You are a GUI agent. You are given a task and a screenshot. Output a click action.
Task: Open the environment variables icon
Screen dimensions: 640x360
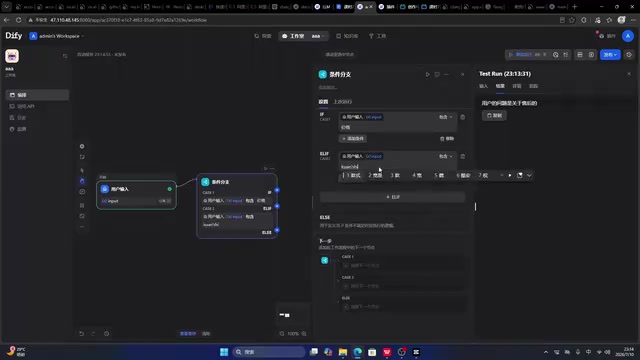(x=580, y=55)
